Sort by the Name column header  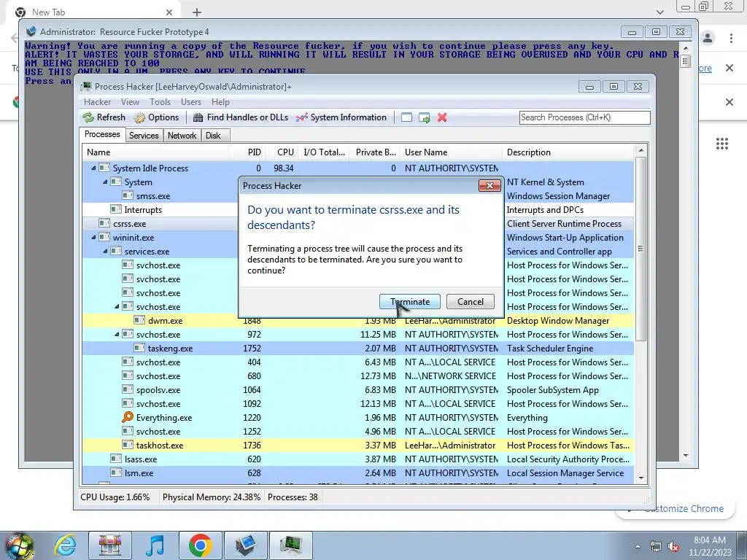tap(155, 152)
